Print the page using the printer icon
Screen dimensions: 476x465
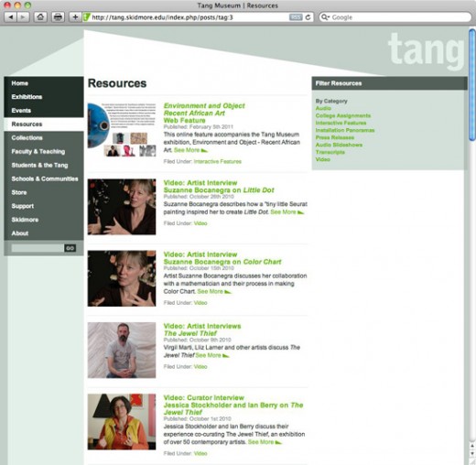tap(58, 17)
